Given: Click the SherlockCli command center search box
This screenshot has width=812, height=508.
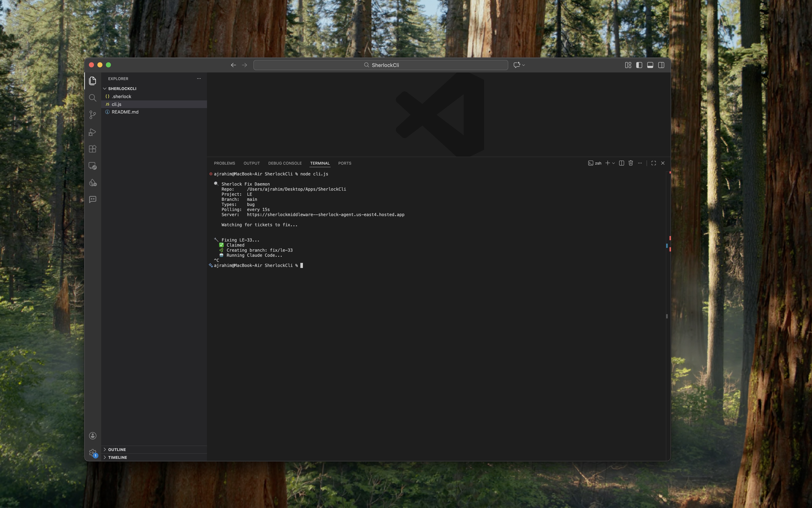Looking at the screenshot, I should point(381,65).
